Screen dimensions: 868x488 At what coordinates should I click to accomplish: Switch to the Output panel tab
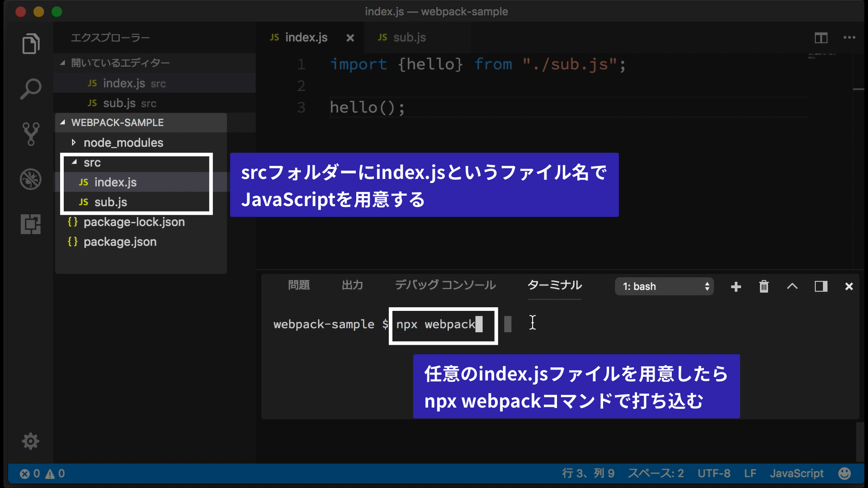[352, 285]
